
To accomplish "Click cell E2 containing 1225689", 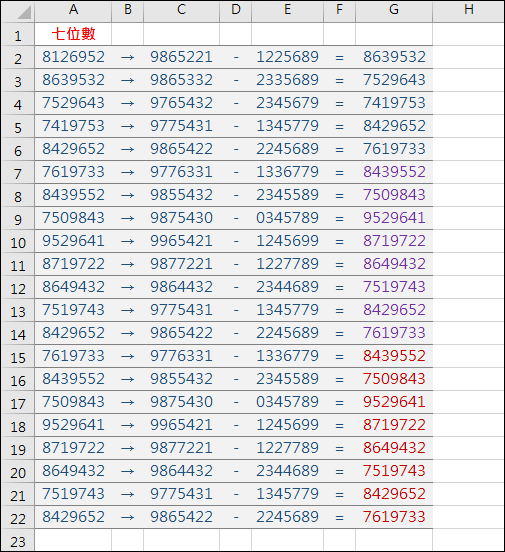I will click(x=287, y=57).
